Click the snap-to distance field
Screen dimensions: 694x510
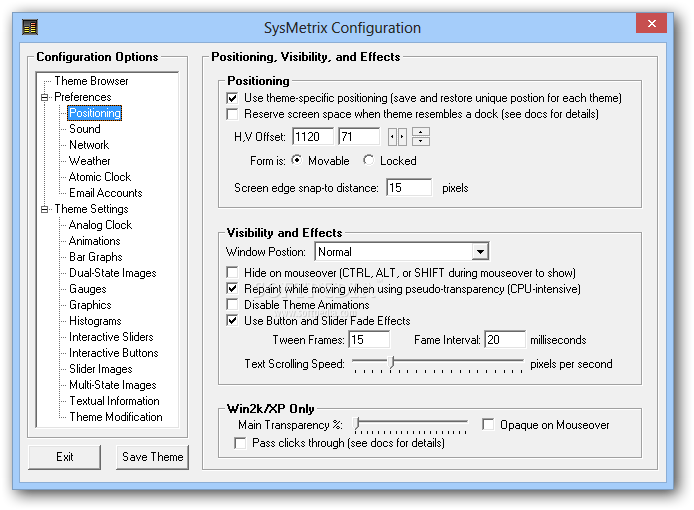pos(409,188)
